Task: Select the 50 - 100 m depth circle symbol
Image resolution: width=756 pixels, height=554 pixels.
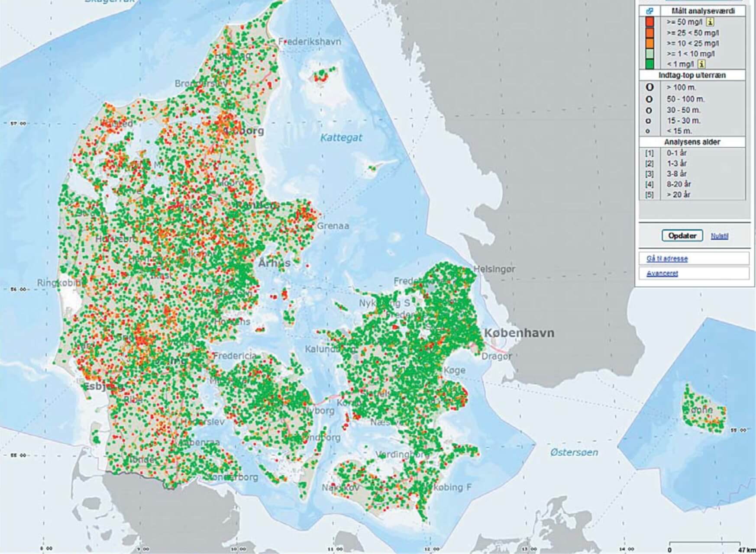Action: (649, 100)
